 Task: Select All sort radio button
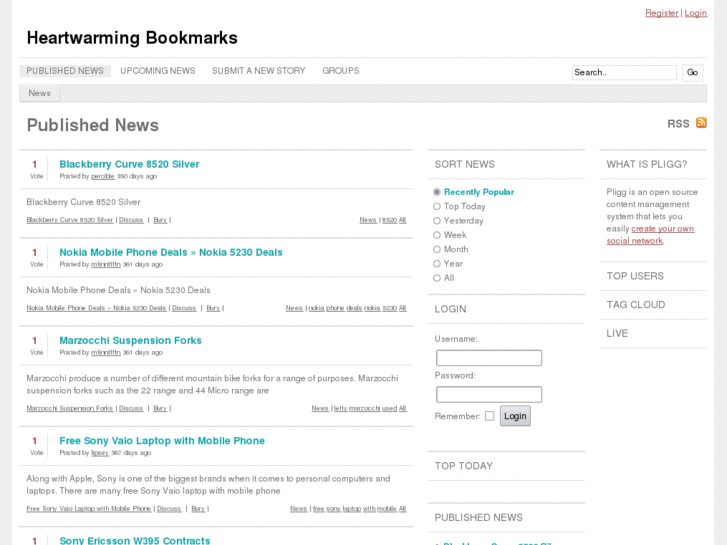tap(437, 278)
